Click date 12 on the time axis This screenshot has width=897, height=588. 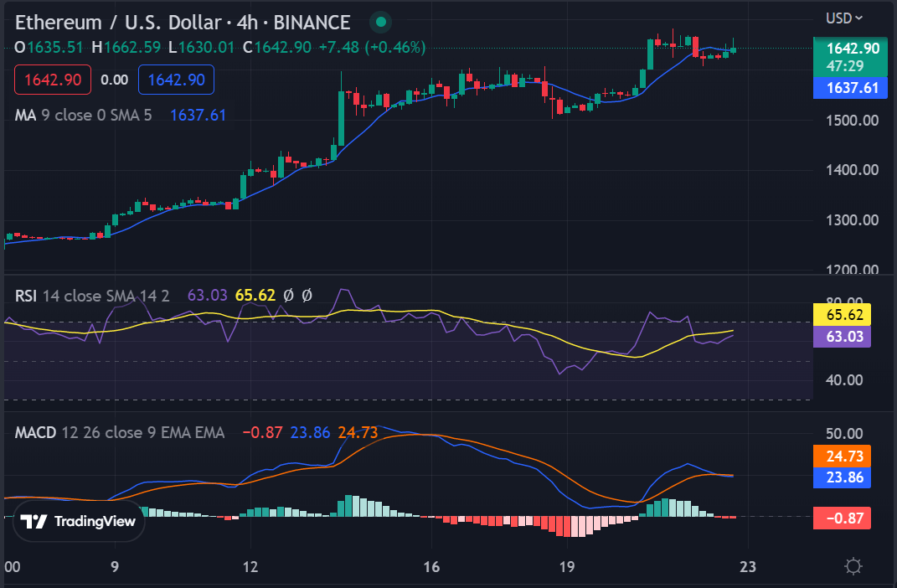[250, 566]
